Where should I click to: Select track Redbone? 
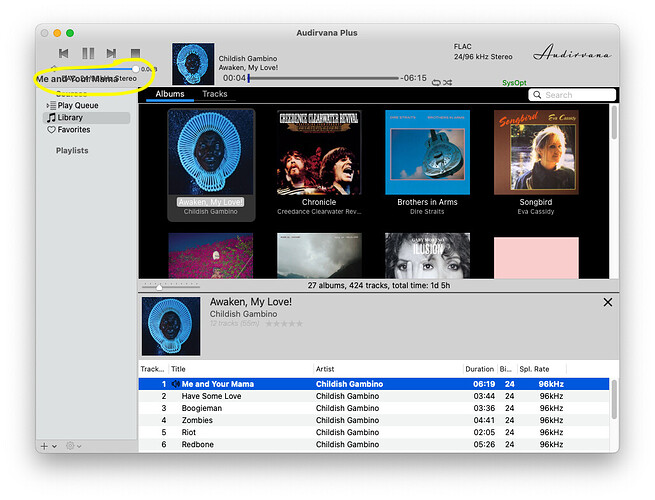[374, 445]
